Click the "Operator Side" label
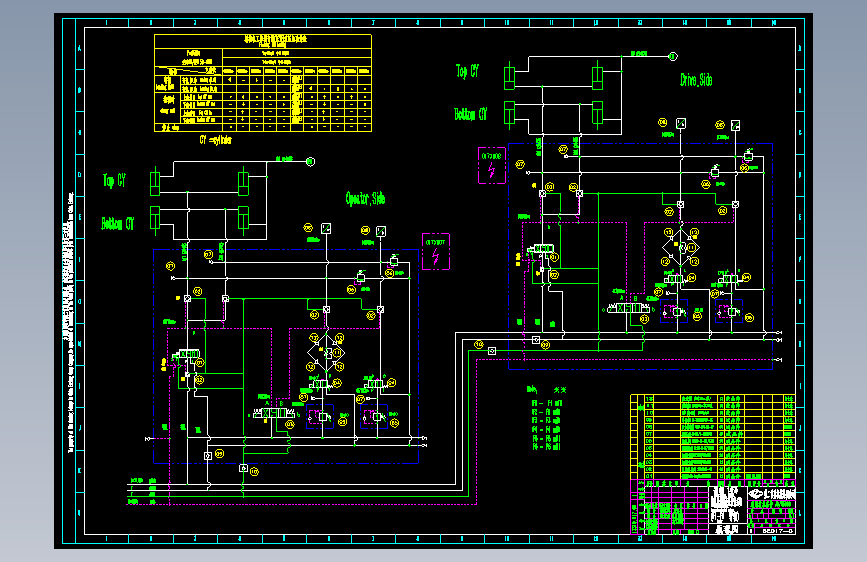This screenshot has width=867, height=562. tap(365, 199)
